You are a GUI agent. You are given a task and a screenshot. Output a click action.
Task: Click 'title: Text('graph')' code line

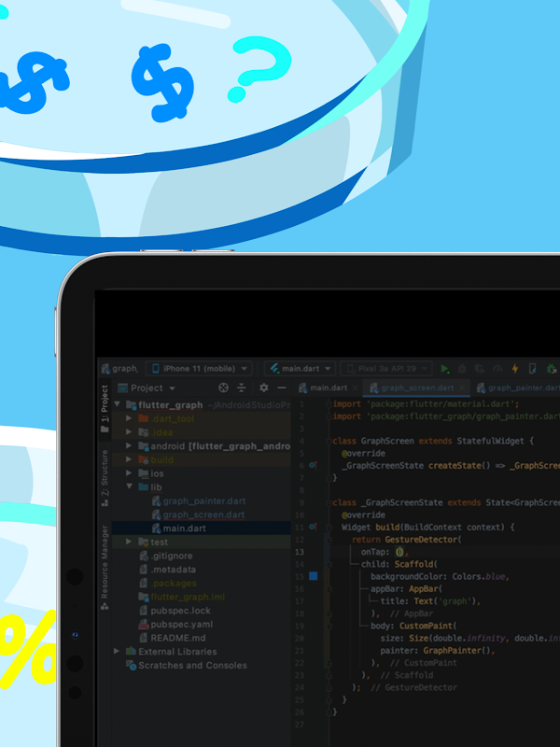coord(430,600)
